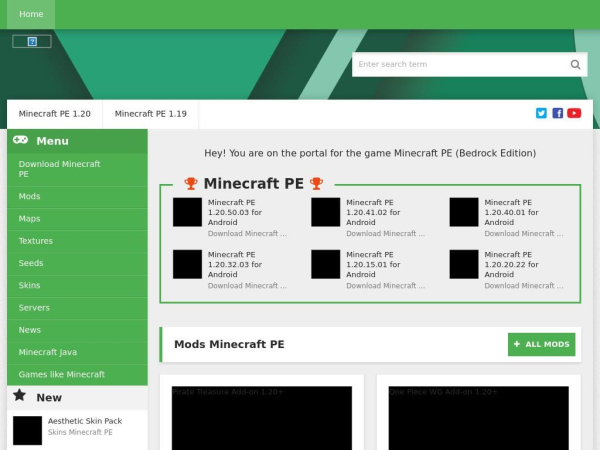Viewport: 600px width, 450px height.
Task: Open the Aesthetic Skin Pack link
Action: (85, 421)
